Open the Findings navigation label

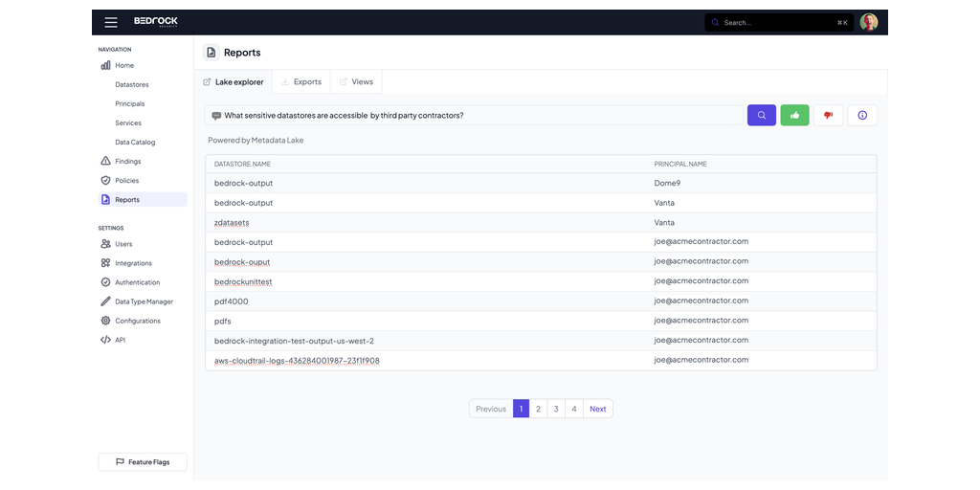128,161
